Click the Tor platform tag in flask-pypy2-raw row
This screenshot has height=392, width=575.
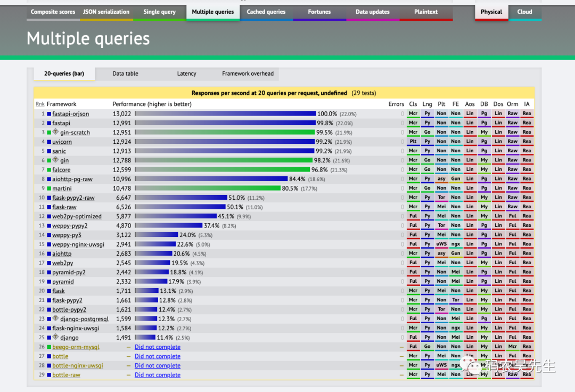[x=441, y=198]
